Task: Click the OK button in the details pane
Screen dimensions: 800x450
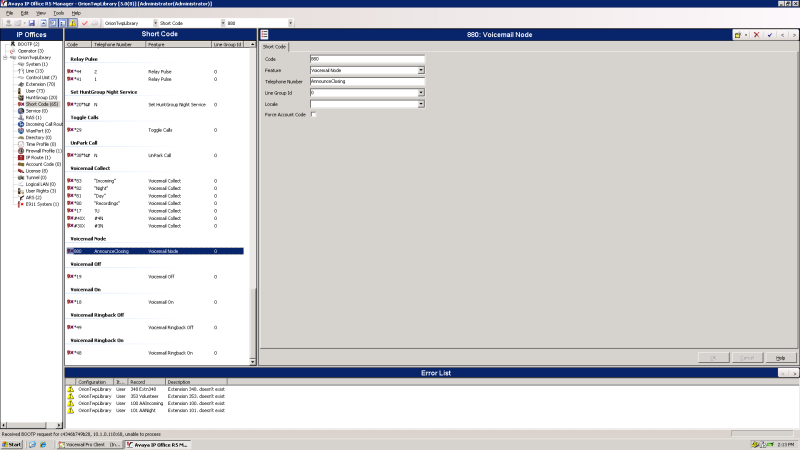Action: (713, 358)
